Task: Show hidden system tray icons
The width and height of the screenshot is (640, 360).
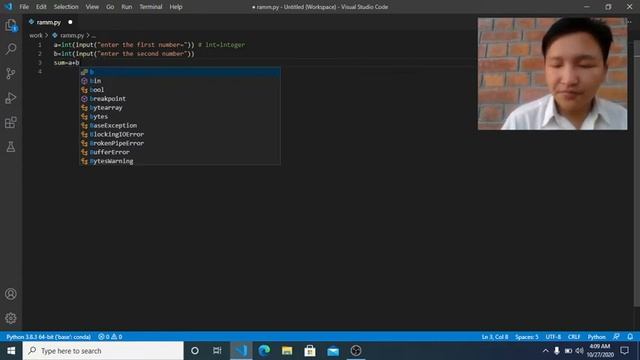Action: click(546, 351)
